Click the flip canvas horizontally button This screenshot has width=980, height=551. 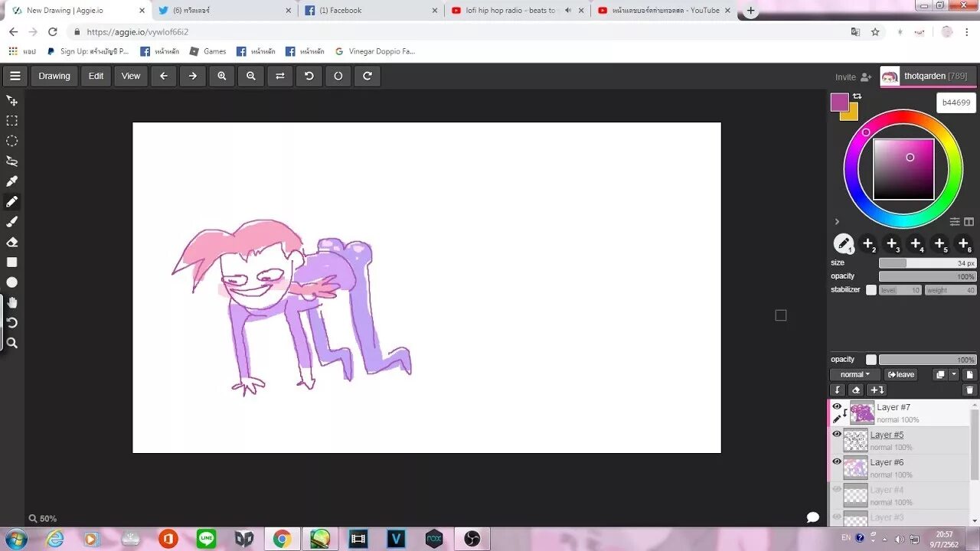(x=280, y=76)
